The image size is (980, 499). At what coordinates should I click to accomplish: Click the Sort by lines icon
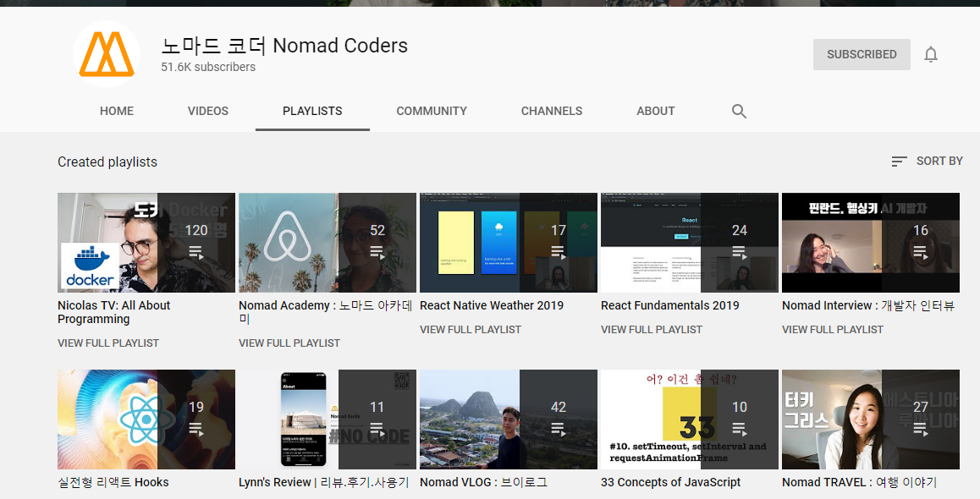(899, 162)
